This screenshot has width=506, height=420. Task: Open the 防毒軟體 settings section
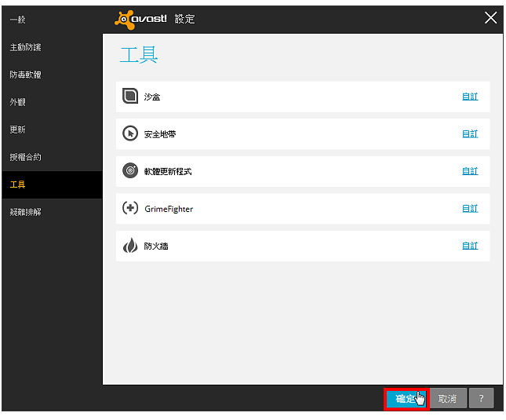(x=52, y=75)
